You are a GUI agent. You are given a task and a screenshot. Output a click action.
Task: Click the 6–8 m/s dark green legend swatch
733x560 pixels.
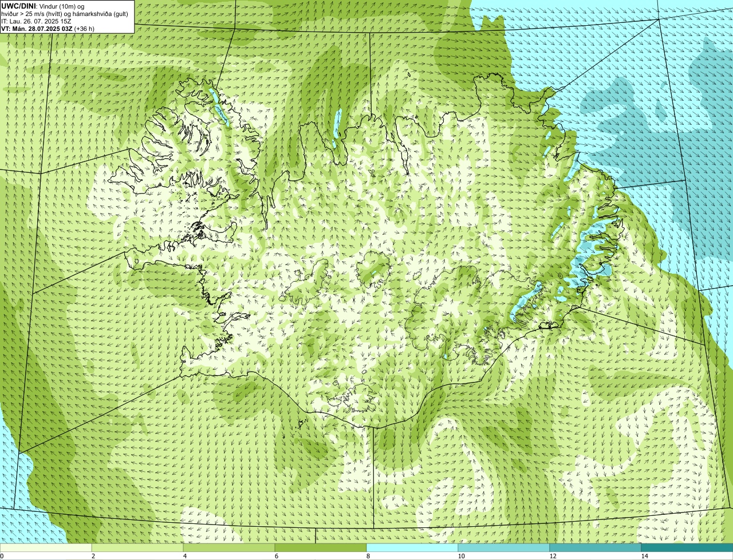tap(321, 547)
